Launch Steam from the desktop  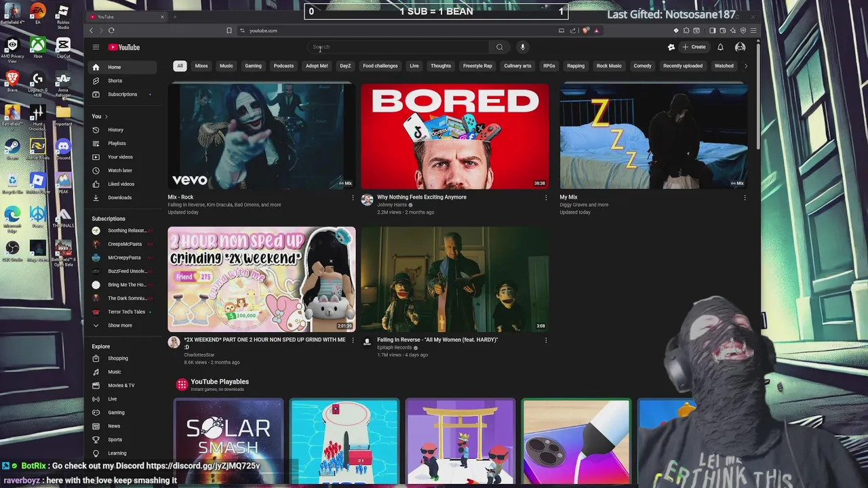[x=12, y=148]
